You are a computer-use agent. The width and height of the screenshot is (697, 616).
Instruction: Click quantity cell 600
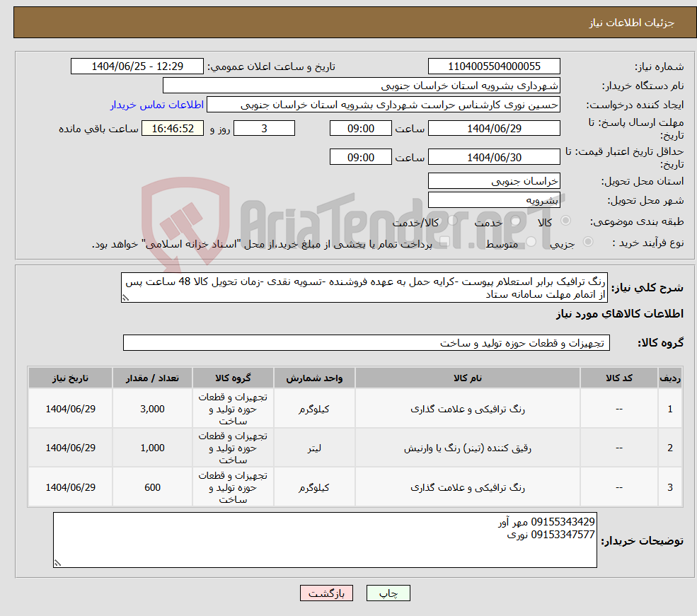tap(152, 488)
